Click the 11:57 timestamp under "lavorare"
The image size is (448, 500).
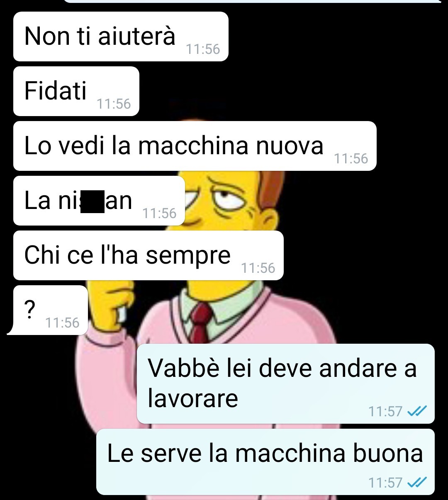click(385, 411)
